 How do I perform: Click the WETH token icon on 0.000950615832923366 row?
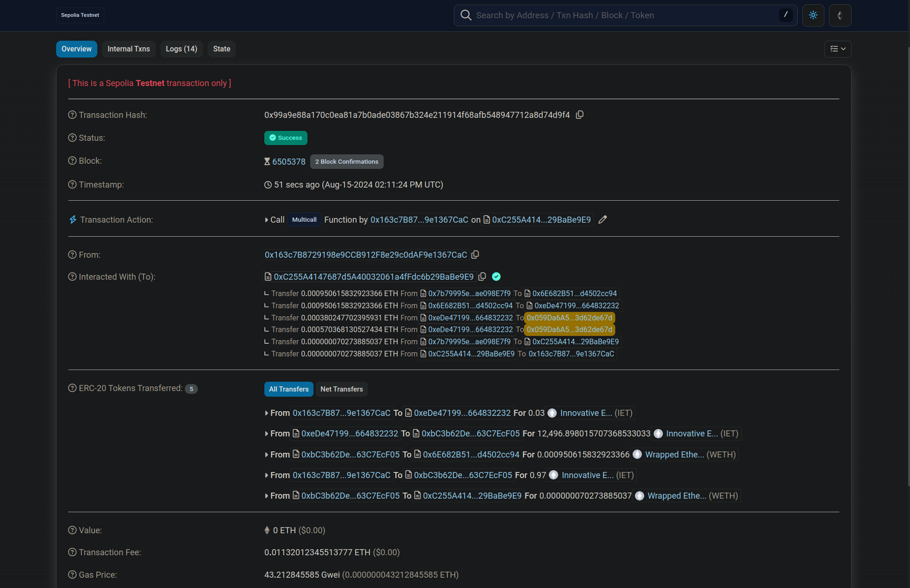(x=637, y=454)
